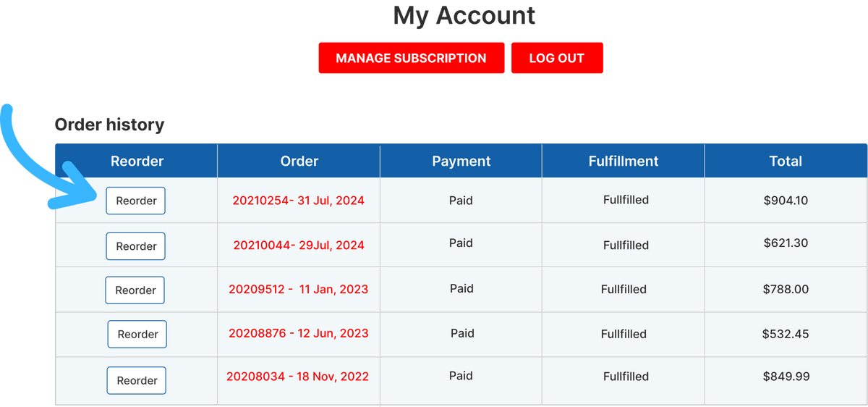
Task: Click the Log Out button
Action: click(557, 58)
